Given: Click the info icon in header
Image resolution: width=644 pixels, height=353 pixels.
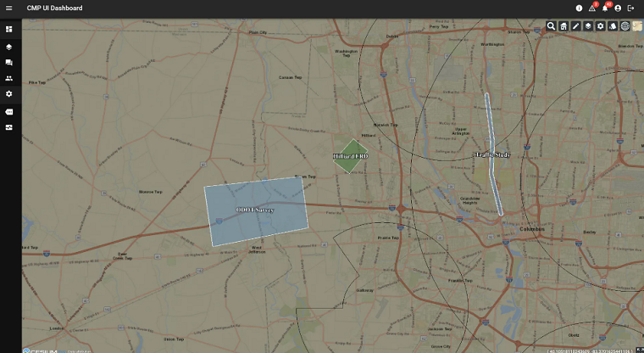Looking at the screenshot, I should click(580, 8).
